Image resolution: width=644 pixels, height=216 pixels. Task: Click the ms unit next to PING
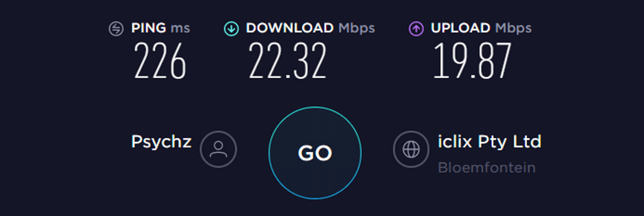(x=180, y=28)
